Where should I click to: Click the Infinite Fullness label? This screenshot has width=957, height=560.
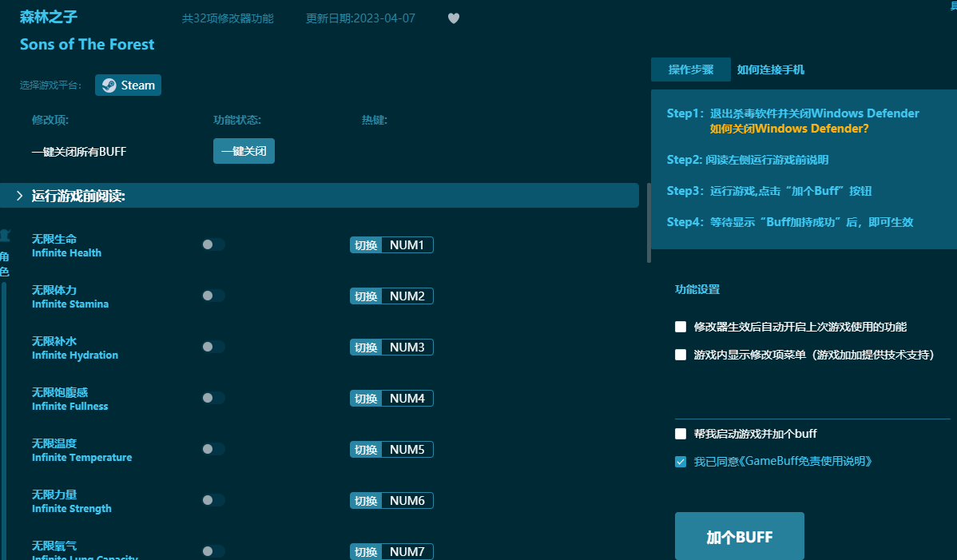click(70, 407)
